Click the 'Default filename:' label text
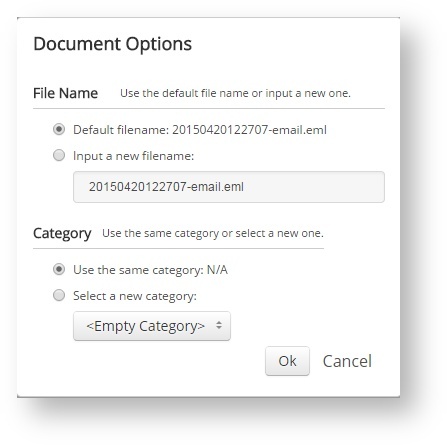The width and height of the screenshot is (448, 446). pyautogui.click(x=121, y=130)
